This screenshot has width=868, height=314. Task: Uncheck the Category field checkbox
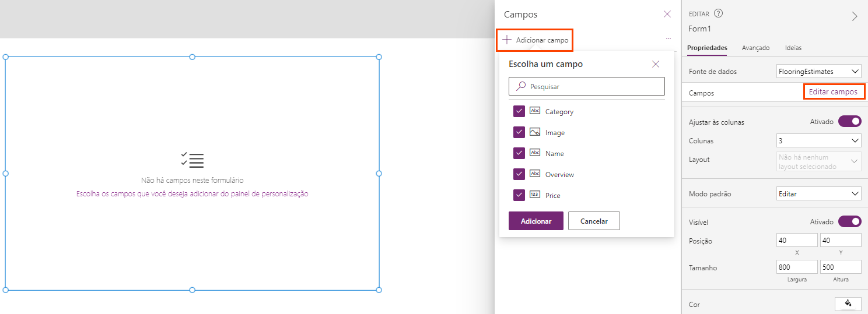point(519,111)
